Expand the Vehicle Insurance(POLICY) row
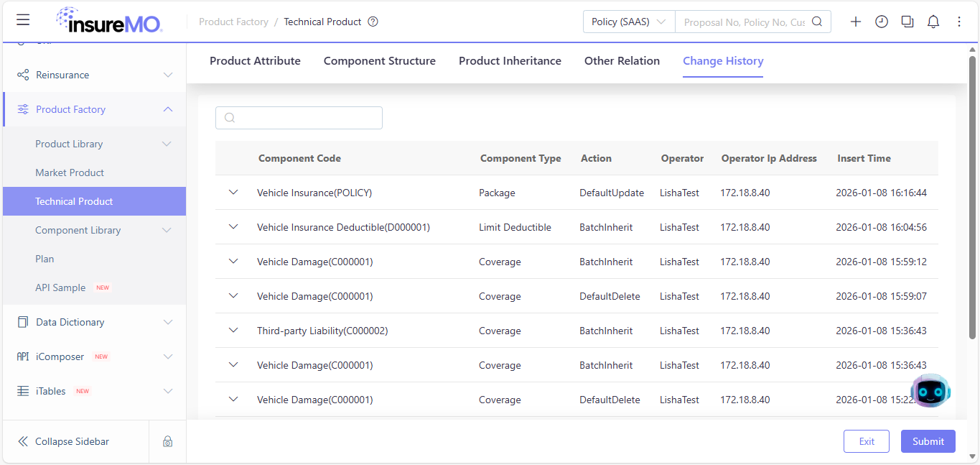The height and width of the screenshot is (465, 980). (233, 193)
